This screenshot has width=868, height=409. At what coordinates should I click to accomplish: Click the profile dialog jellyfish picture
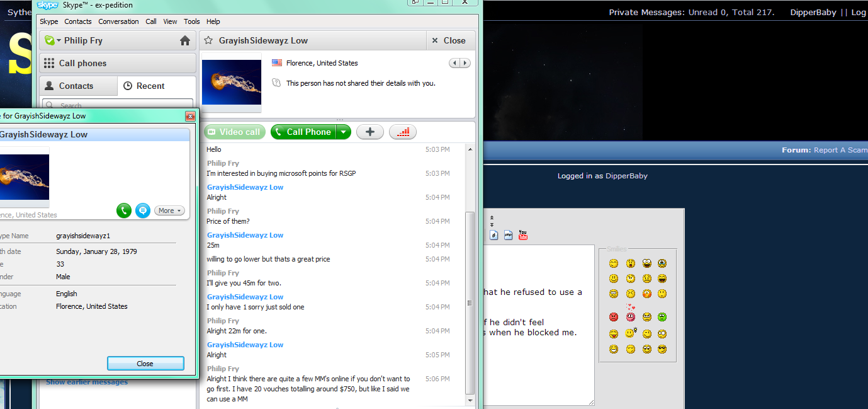(x=24, y=177)
